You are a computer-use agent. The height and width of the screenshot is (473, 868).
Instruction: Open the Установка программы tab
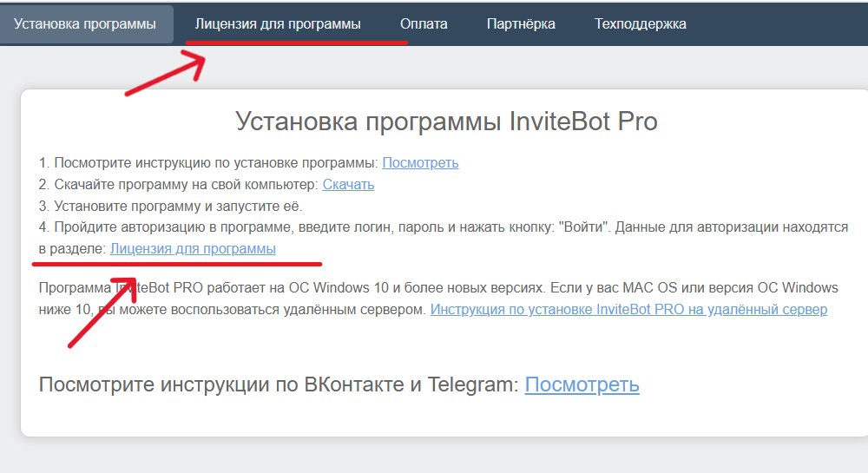point(85,24)
